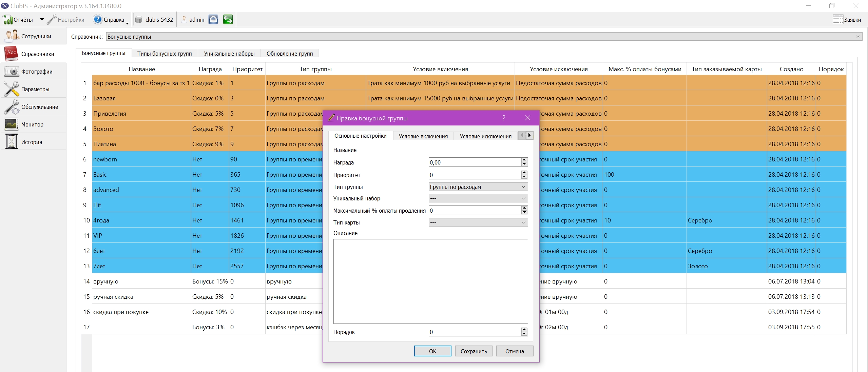Open the Заявки panel icon
The height and width of the screenshot is (372, 868).
click(837, 19)
